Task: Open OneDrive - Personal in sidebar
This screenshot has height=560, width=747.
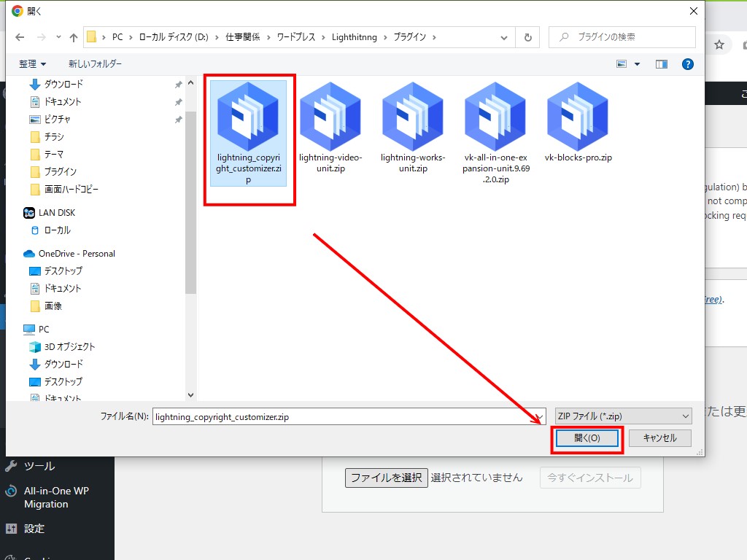Action: (x=76, y=253)
